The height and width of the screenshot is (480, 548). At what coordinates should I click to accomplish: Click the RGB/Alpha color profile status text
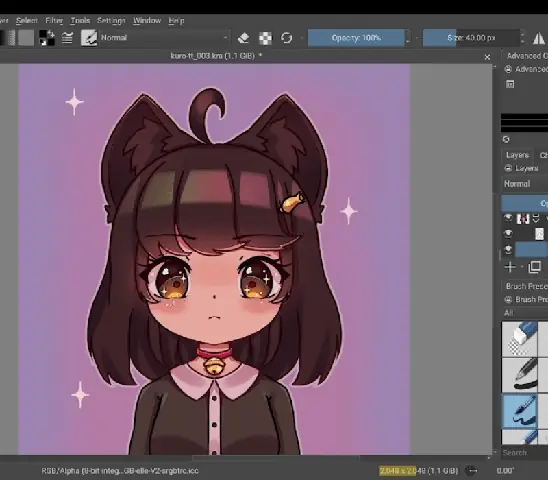coord(120,471)
